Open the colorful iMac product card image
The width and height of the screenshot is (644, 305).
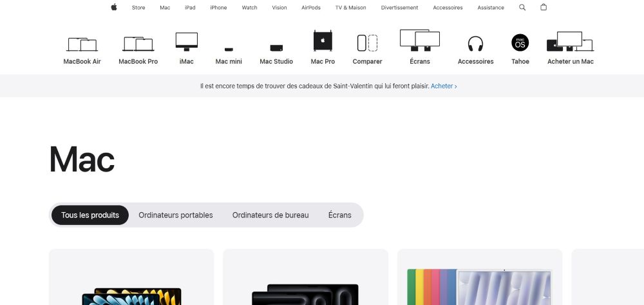[480, 287]
